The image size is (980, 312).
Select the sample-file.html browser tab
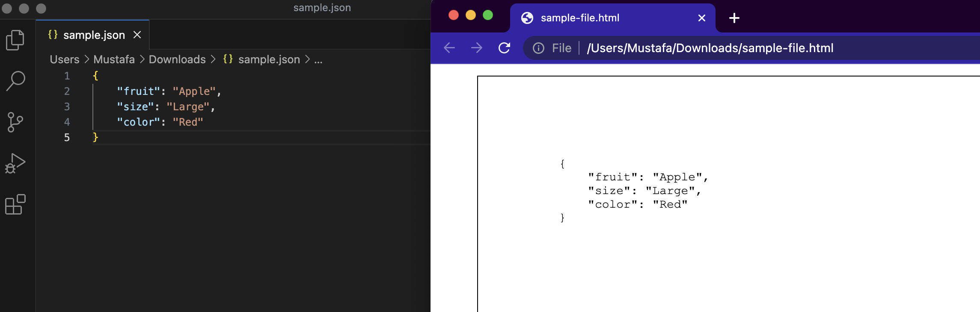coord(612,18)
